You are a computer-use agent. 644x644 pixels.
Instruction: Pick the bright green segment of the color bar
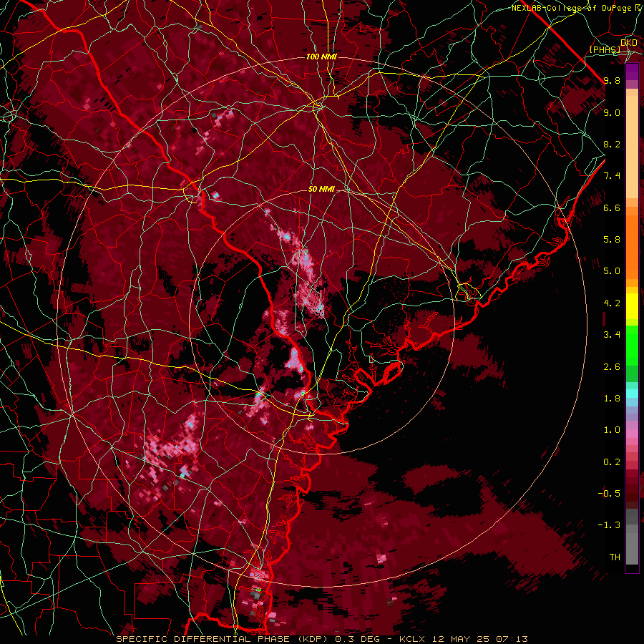pos(632,345)
